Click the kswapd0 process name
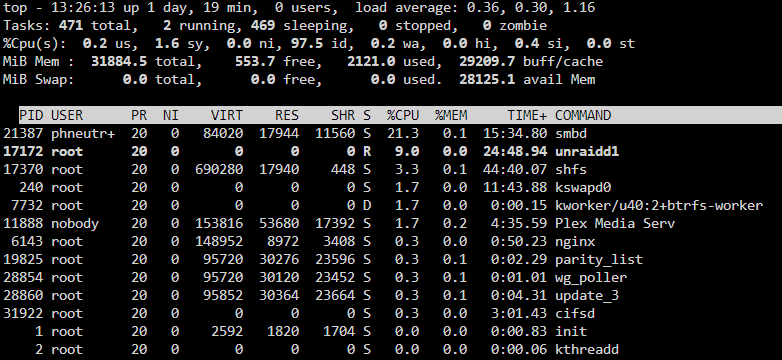Screen dimensions: 782x360 pos(583,187)
